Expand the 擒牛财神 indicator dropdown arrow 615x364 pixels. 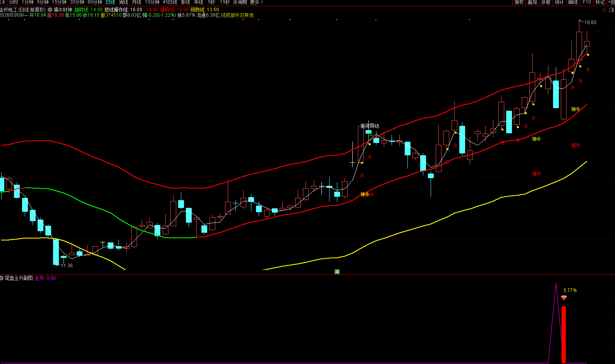point(50,10)
